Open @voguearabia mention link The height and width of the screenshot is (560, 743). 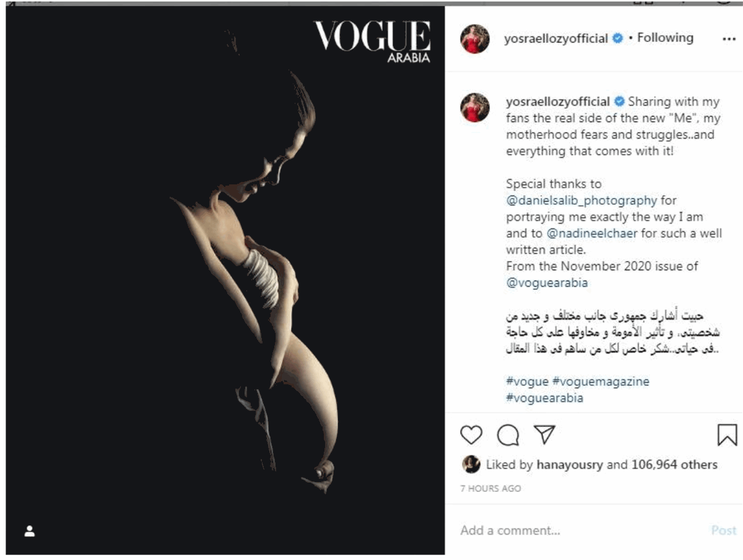[x=547, y=283]
